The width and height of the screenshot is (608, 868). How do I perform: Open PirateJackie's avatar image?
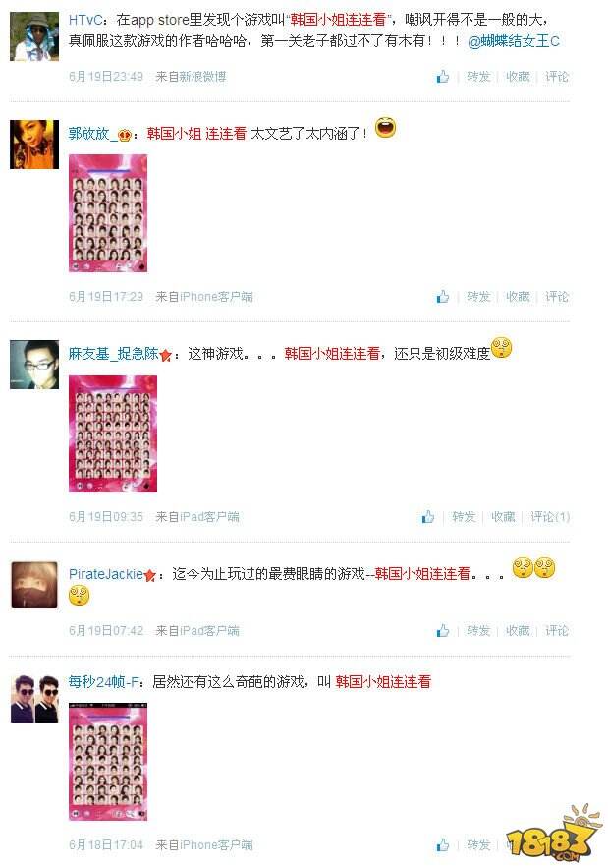(34, 585)
